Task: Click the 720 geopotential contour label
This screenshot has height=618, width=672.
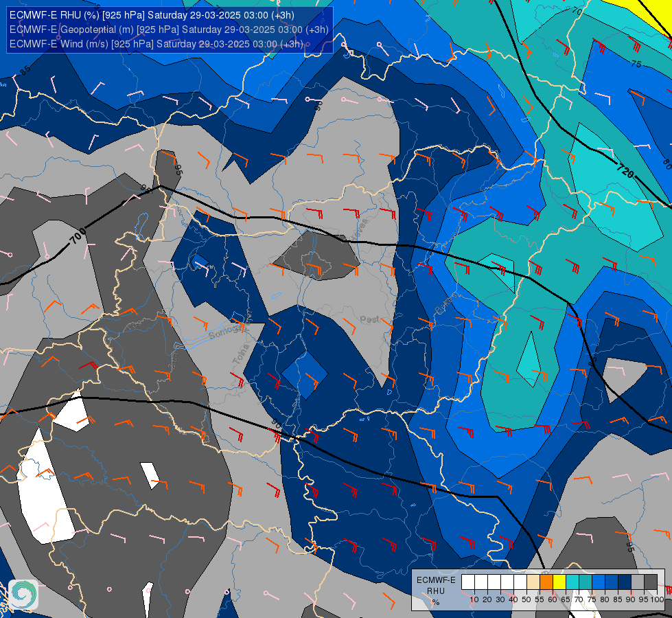Action: pos(625,171)
